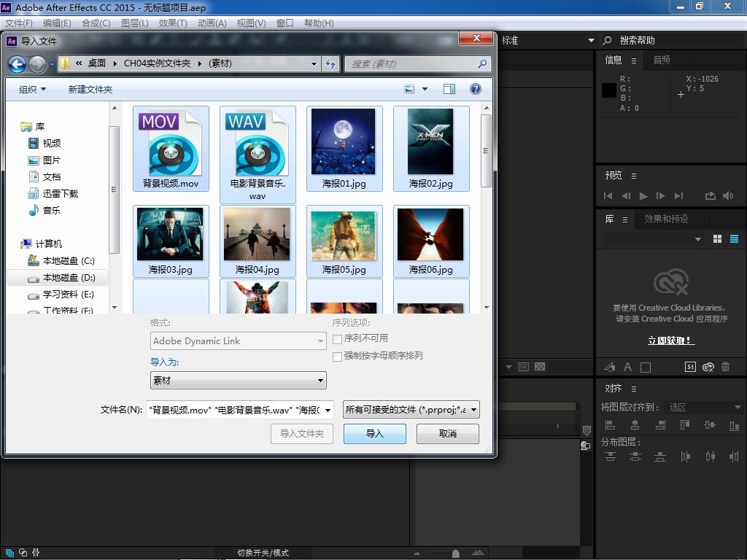This screenshot has height=560, width=747.
Task: Click the 取消 button
Action: click(447, 434)
